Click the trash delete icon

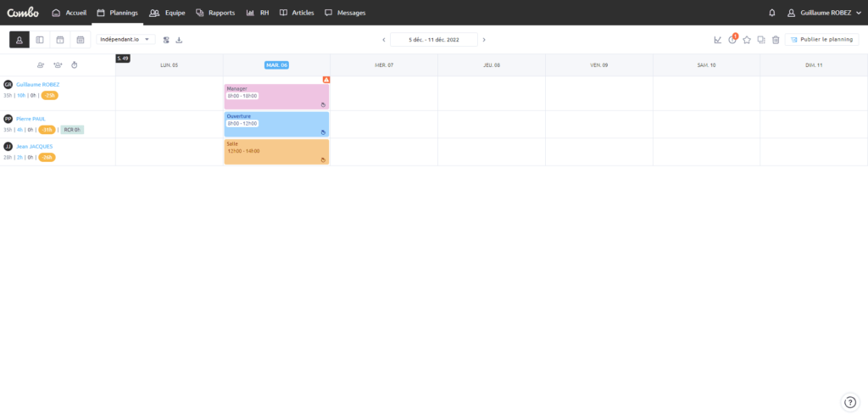776,40
